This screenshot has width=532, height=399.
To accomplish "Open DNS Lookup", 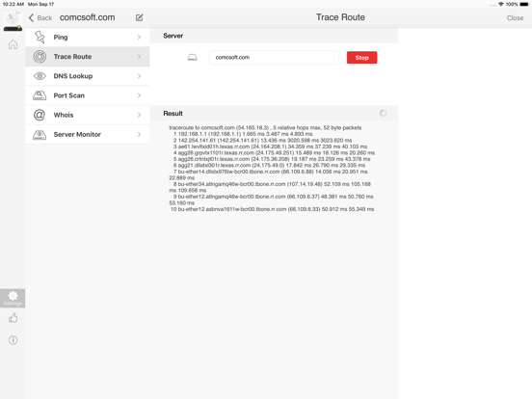I will [x=88, y=76].
